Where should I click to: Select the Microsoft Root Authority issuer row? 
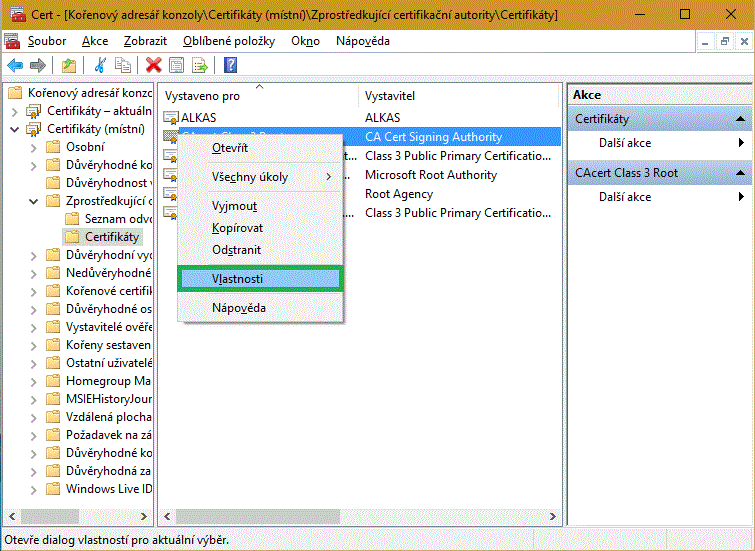click(430, 175)
